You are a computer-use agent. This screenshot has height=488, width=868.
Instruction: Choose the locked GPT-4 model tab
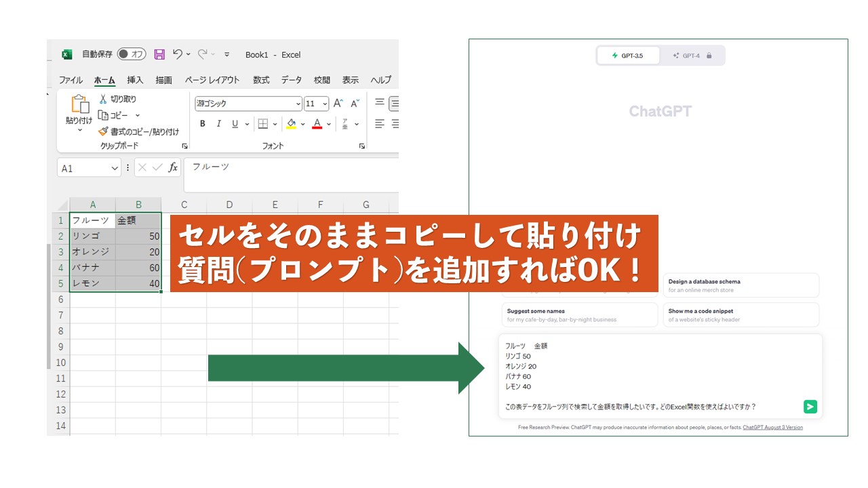tap(692, 56)
